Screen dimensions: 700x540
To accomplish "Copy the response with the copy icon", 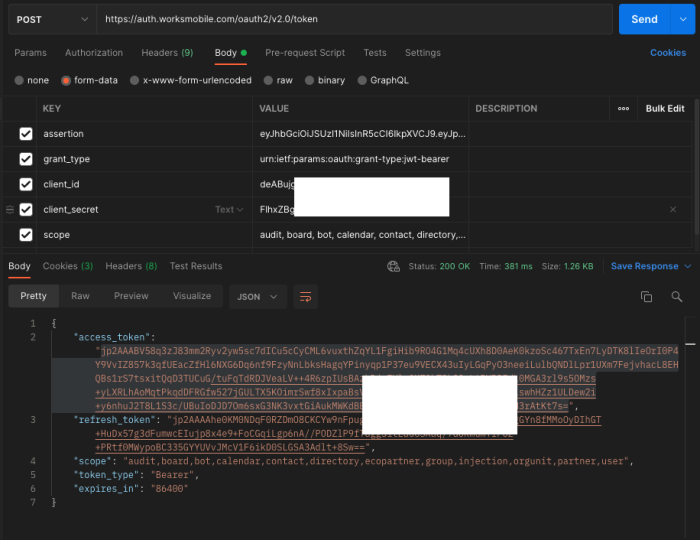I will tap(646, 296).
